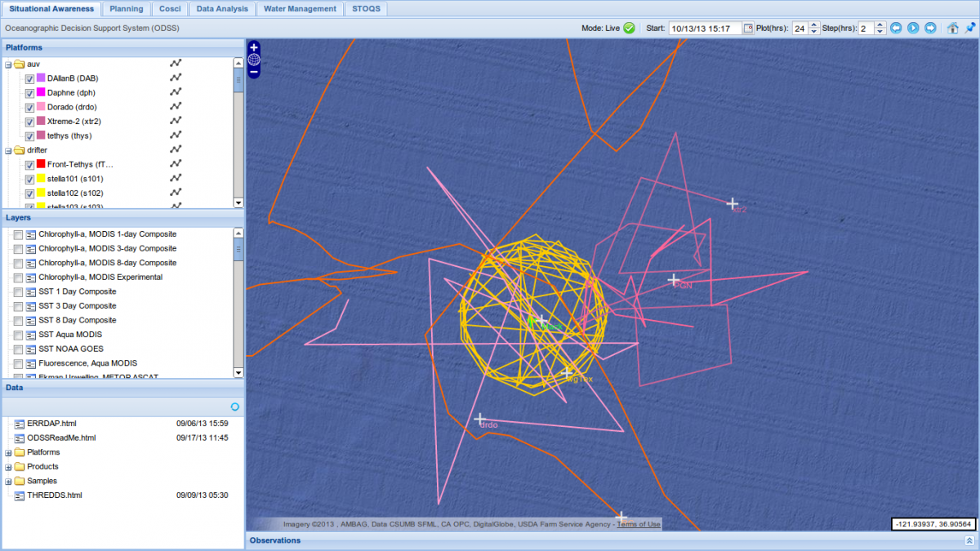Open the Start date calendar picker
The image size is (980, 551).
tap(748, 29)
